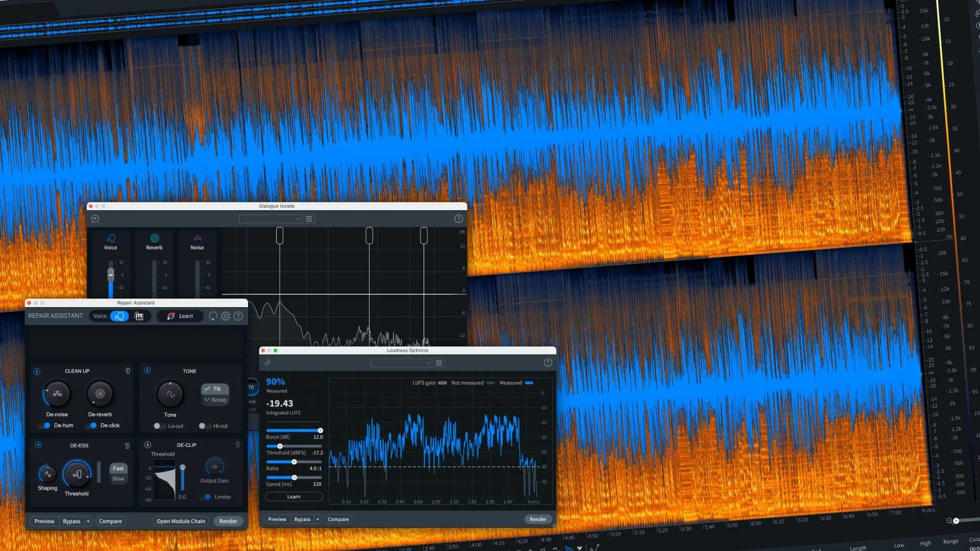Switch Repair Assistant to Voice mode
This screenshot has height=551, width=980.
point(119,316)
